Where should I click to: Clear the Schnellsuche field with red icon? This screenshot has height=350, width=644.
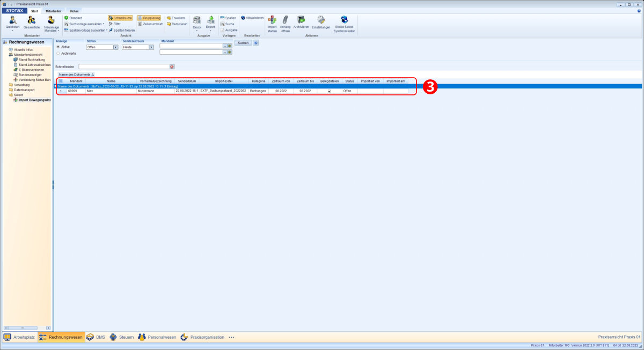(x=172, y=66)
